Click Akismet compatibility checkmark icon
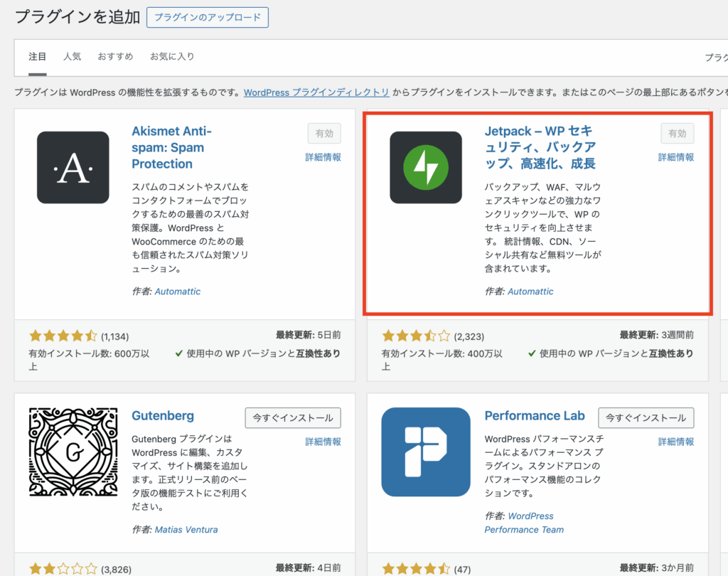 click(178, 353)
